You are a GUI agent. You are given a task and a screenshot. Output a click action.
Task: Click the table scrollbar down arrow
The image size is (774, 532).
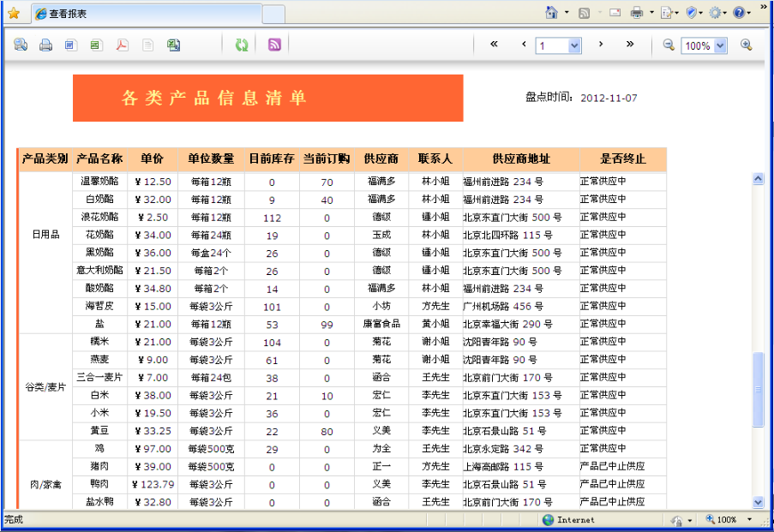[759, 502]
